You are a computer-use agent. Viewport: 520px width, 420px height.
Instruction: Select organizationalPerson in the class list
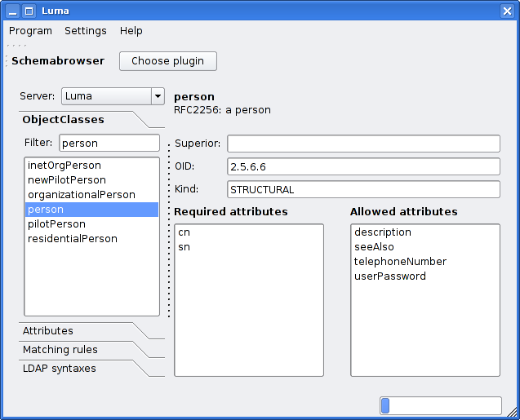(x=92, y=194)
